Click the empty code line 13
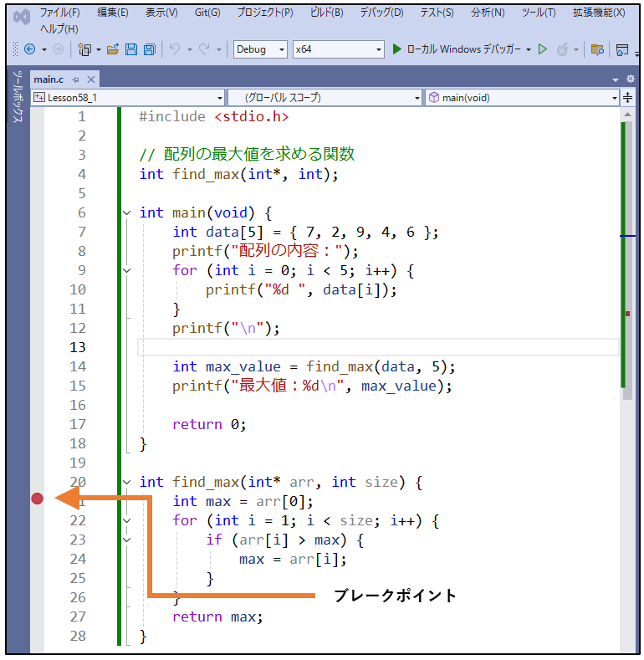 pos(376,347)
